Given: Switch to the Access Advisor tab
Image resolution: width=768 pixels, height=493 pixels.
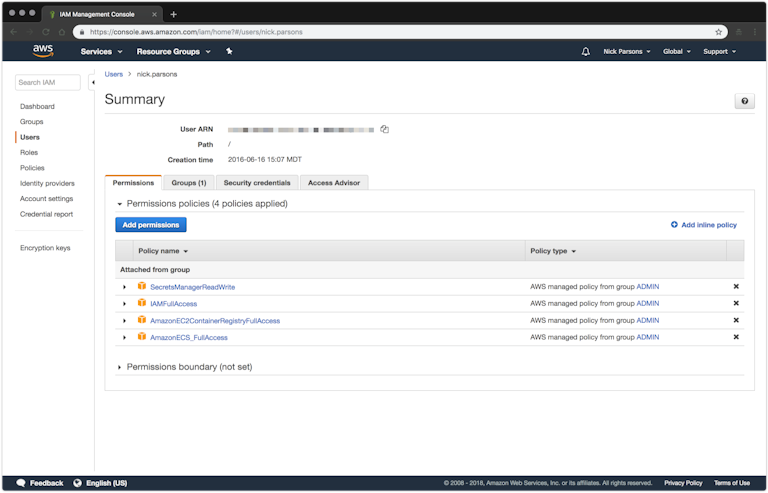Looking at the screenshot, I should tap(334, 183).
